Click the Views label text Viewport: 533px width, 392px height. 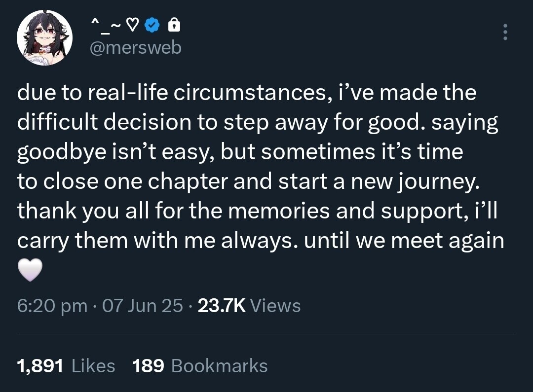click(x=275, y=306)
